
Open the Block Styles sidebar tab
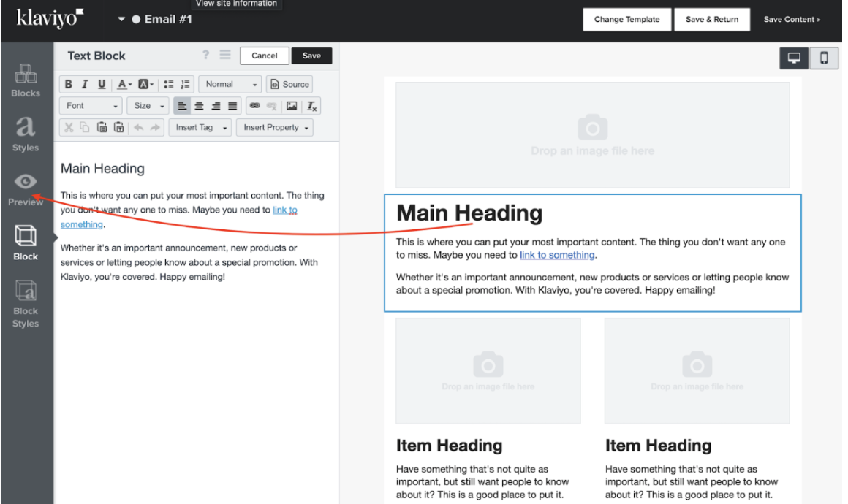click(26, 304)
